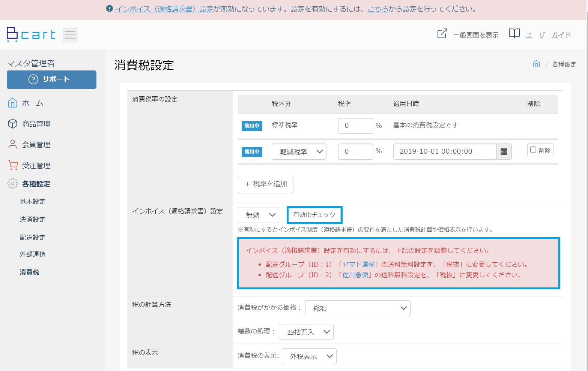Click the 商品管理 box icon
The width and height of the screenshot is (588, 371).
[x=13, y=124]
